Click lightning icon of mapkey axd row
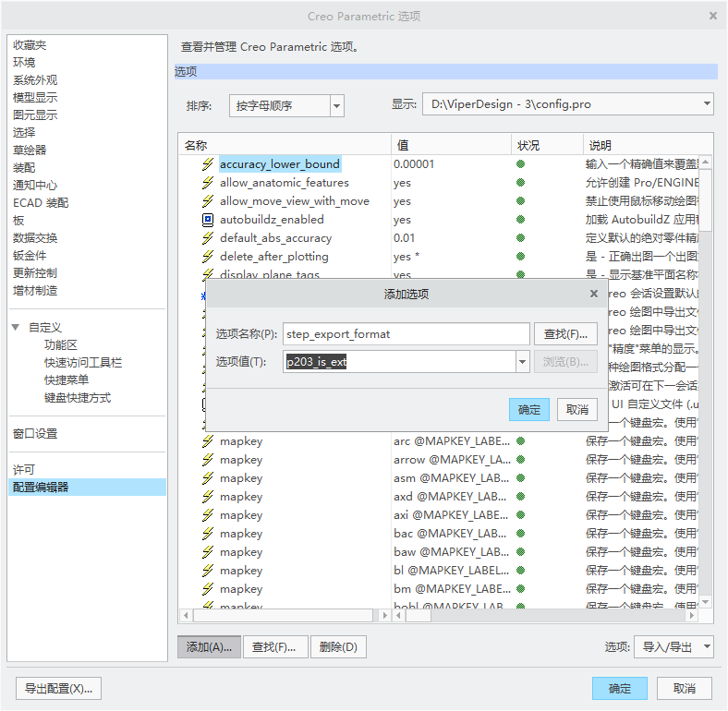 tap(208, 497)
